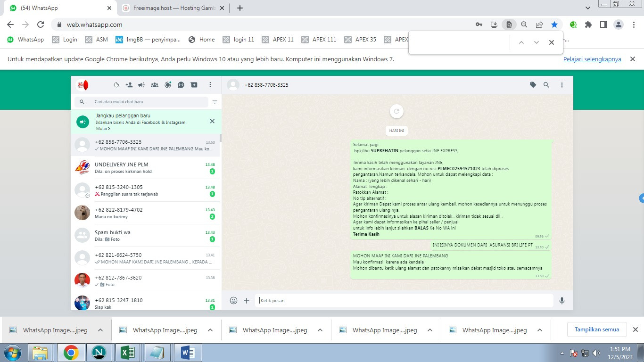Toggle the blue bookmark star
Screen dimensions: 644x362
554,25
